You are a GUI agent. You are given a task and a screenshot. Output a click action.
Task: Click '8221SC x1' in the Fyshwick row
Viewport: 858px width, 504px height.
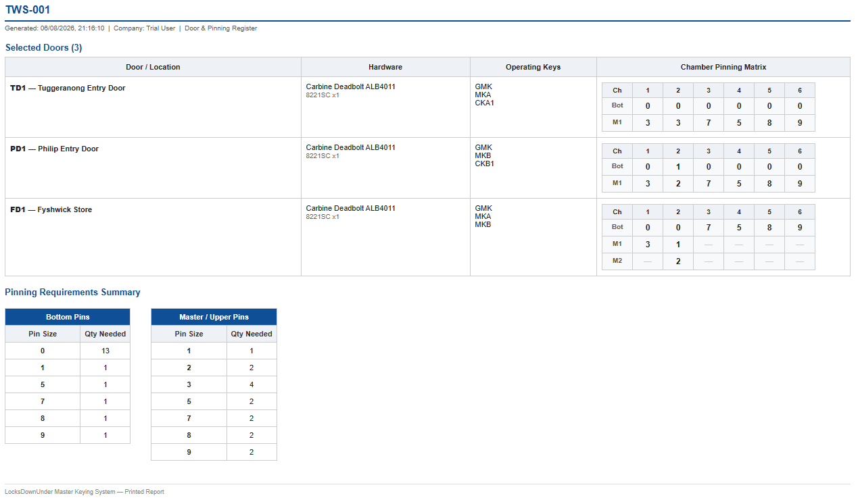[x=323, y=217]
